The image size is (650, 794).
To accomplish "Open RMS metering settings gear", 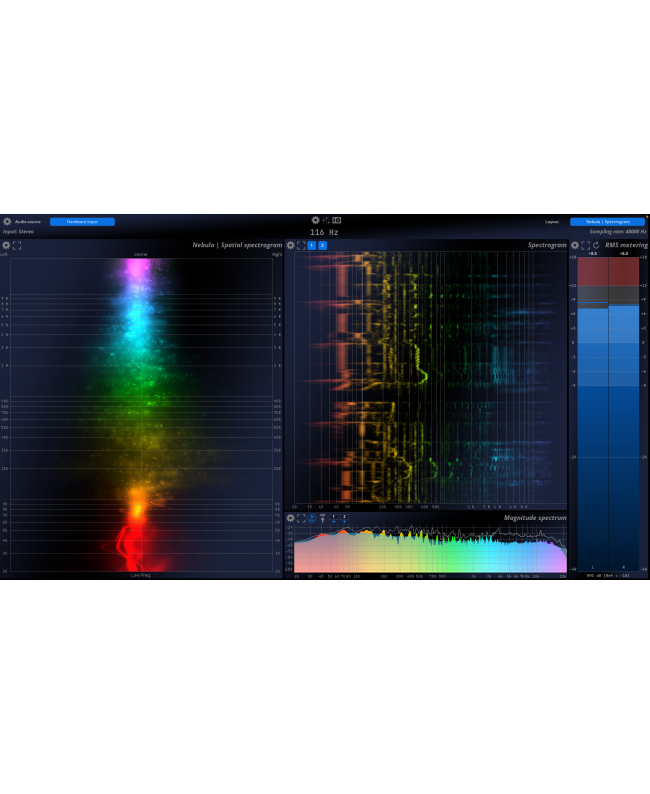I will 575,245.
